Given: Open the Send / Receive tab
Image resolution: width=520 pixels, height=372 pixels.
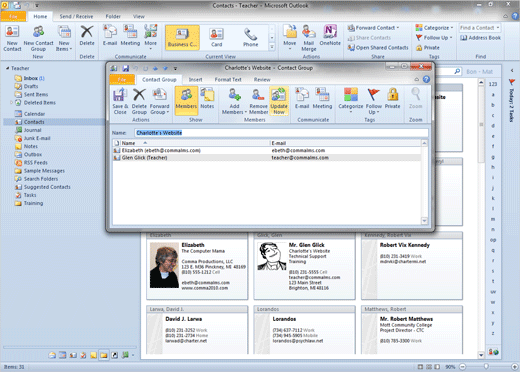Looking at the screenshot, I should coord(76,16).
